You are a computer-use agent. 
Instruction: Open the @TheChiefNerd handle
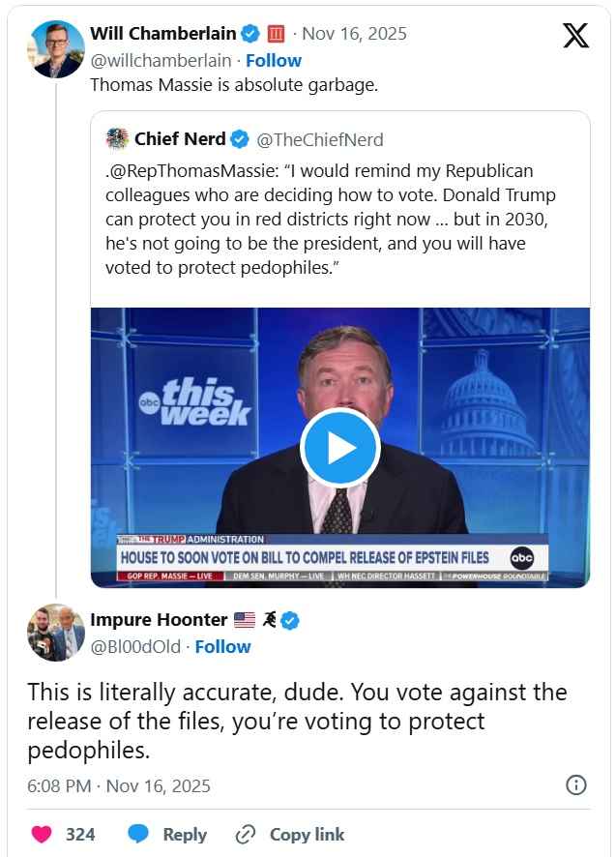(x=319, y=139)
